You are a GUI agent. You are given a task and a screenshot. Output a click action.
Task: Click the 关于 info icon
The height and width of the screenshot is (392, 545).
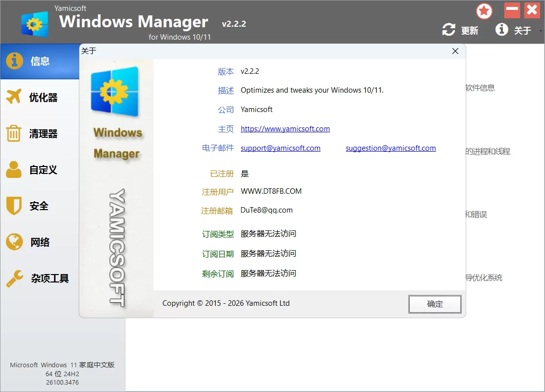[x=501, y=30]
